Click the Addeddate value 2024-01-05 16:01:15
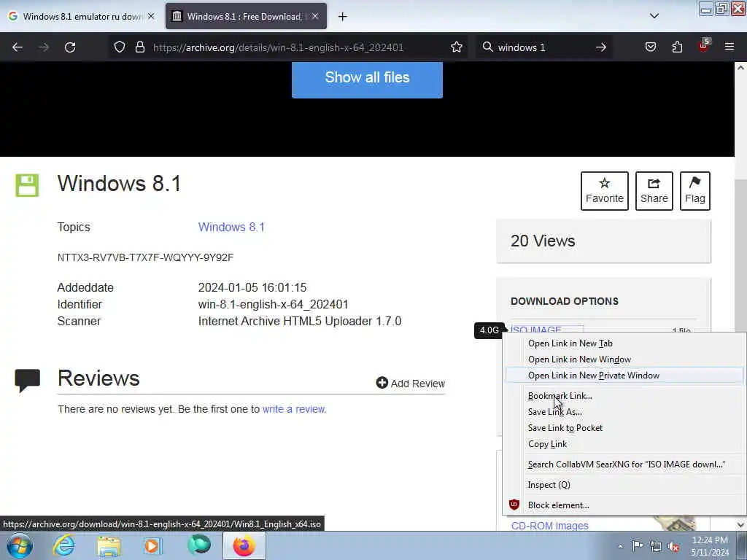Viewport: 747px width, 560px height. point(252,287)
